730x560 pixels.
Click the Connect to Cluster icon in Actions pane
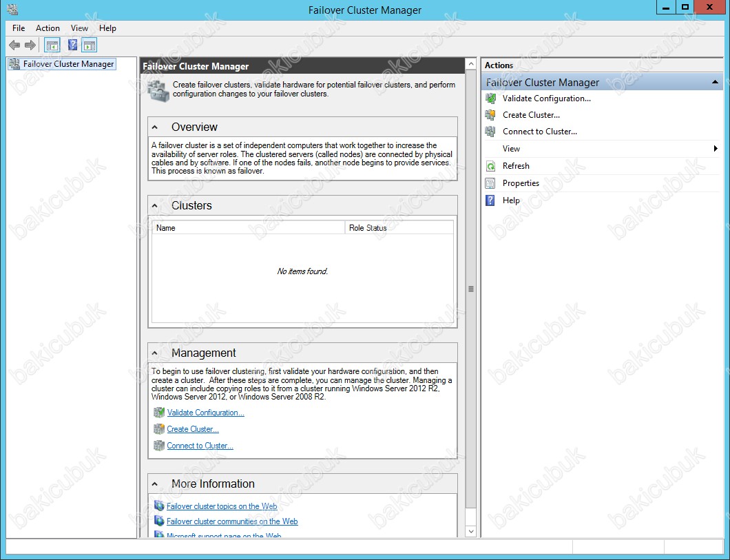490,132
